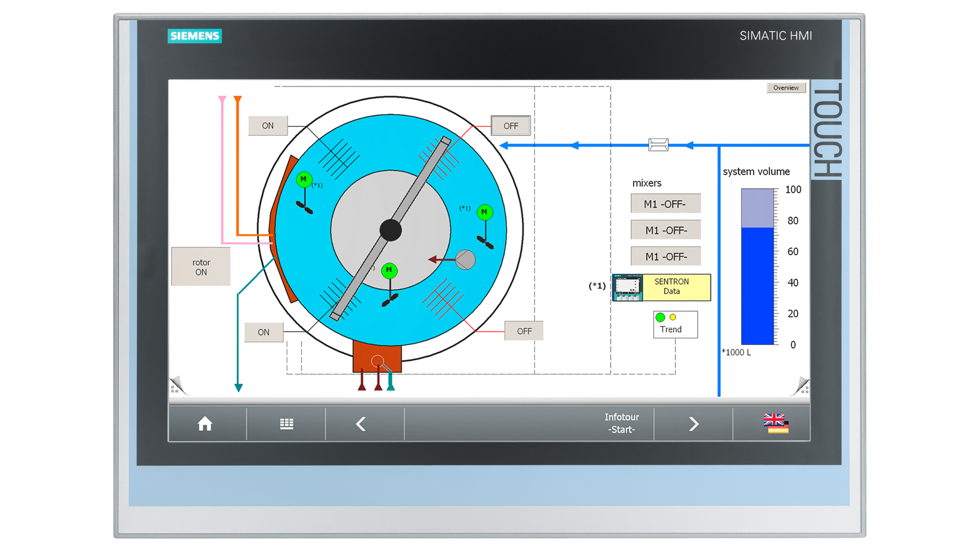Toggle the first M1 -OFF- mixer button
Screen dimensions: 980x551
pos(665,204)
